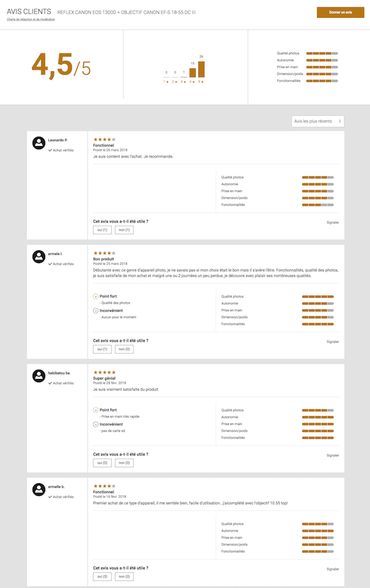Click star rating on Super génial review
Image resolution: width=370 pixels, height=588 pixels.
(x=104, y=372)
